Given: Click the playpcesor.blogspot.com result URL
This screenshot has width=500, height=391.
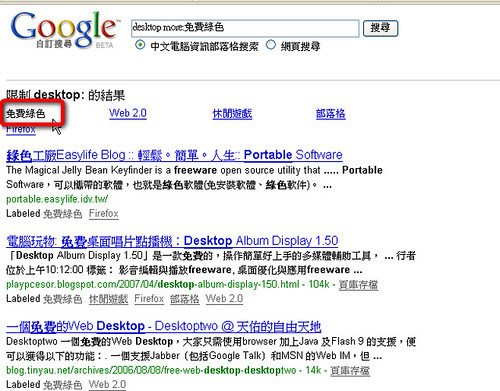Looking at the screenshot, I should coord(153,285).
